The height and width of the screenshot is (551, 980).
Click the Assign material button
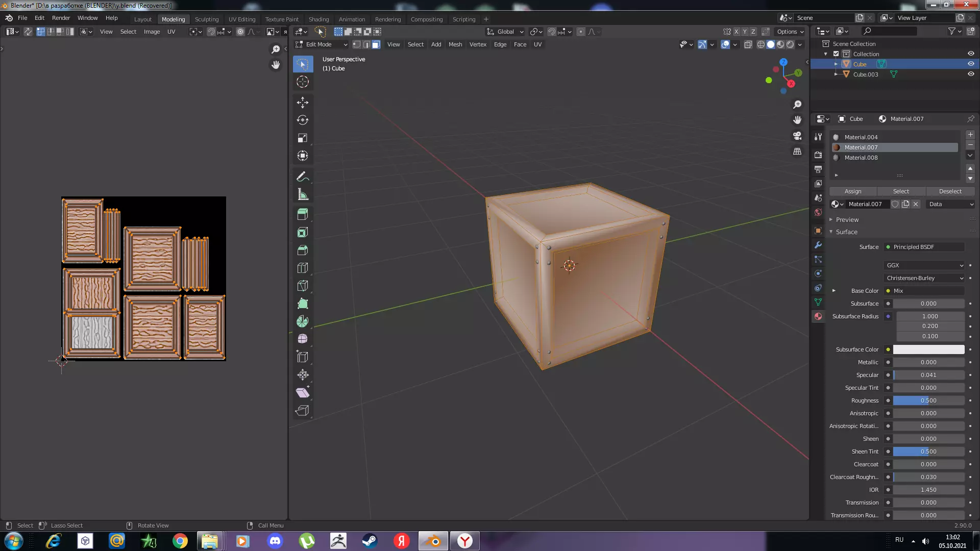coord(853,191)
